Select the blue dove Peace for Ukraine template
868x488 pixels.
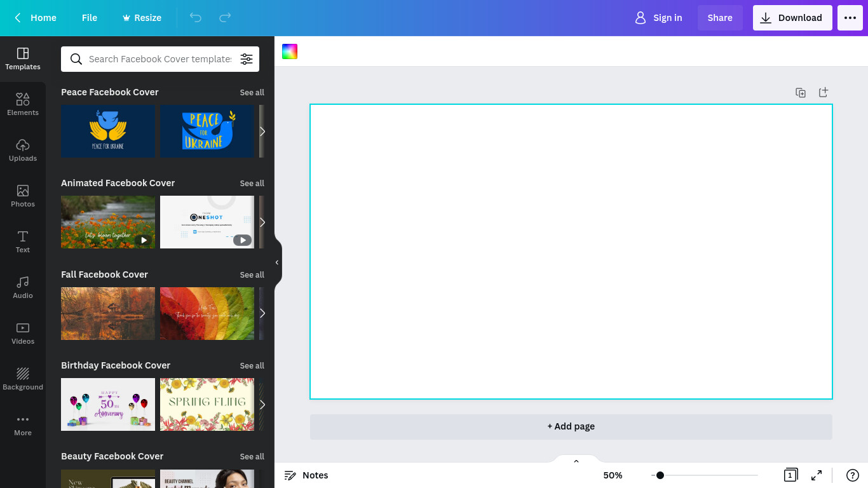[x=207, y=132]
